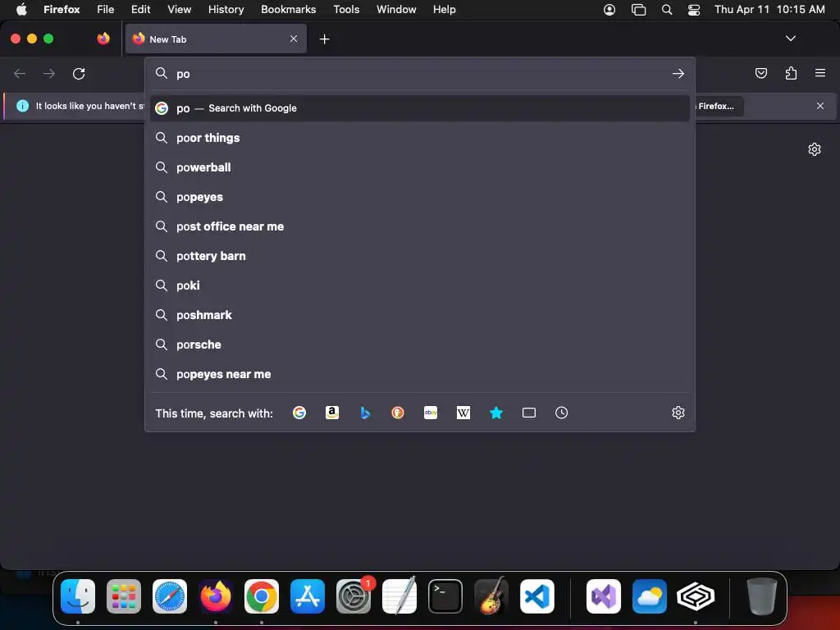Search with eBay one-off icon
This screenshot has height=630, width=840.
tap(431, 413)
